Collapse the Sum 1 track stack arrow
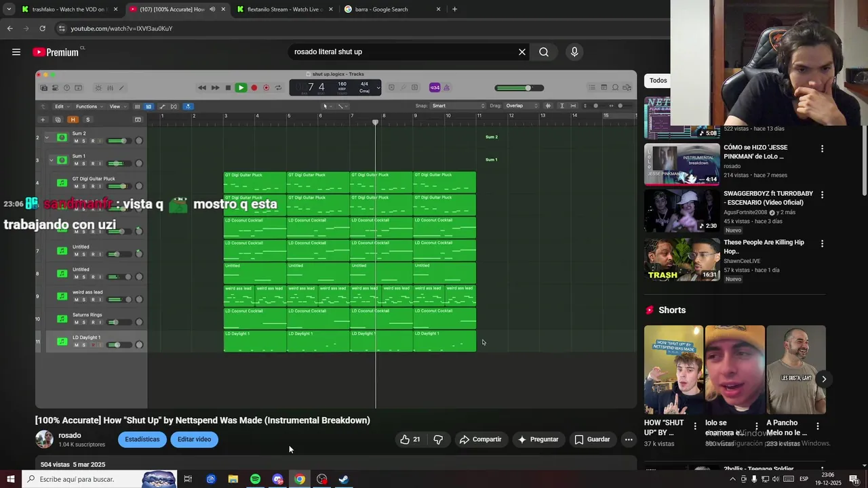Image resolution: width=868 pixels, height=488 pixels. (x=51, y=160)
